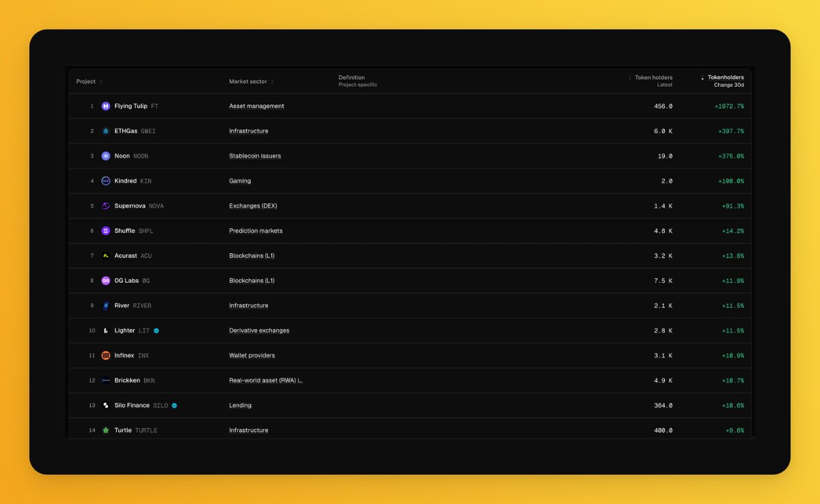Viewport: 820px width, 504px height.
Task: Click the River project logo icon
Action: click(x=106, y=305)
